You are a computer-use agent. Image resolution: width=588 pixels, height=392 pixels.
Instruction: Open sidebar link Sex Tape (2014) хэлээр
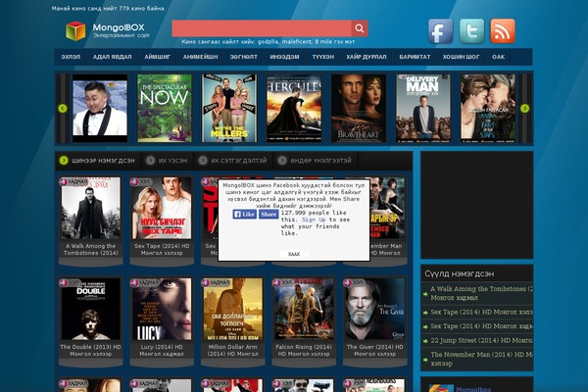click(x=481, y=312)
